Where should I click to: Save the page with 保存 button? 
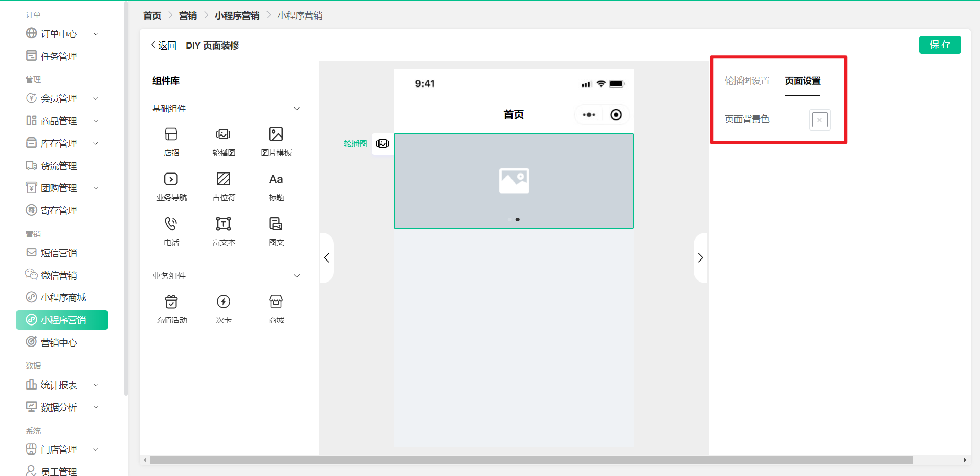[940, 45]
